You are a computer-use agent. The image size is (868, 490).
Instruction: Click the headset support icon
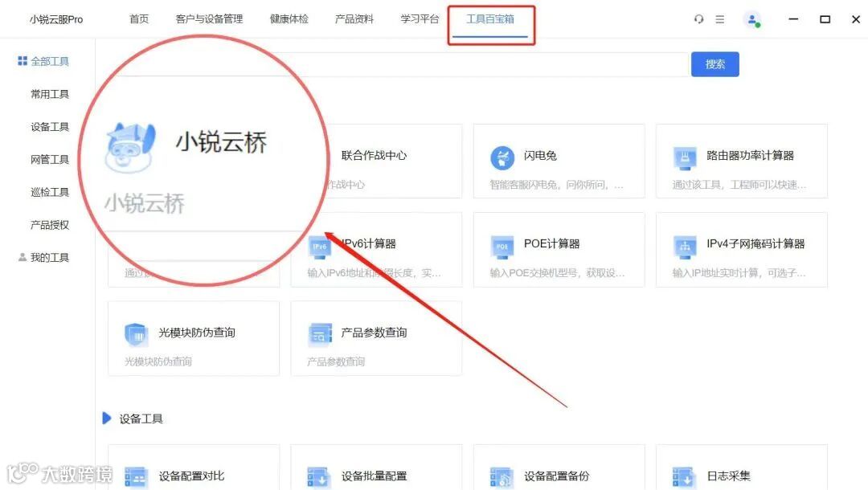click(698, 19)
